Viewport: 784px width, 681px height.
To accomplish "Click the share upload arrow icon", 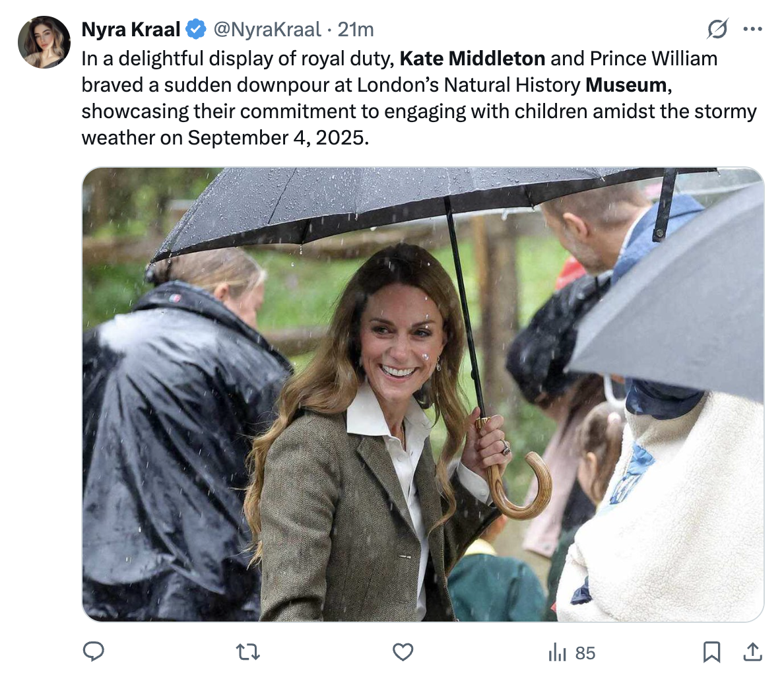I will pyautogui.click(x=751, y=652).
